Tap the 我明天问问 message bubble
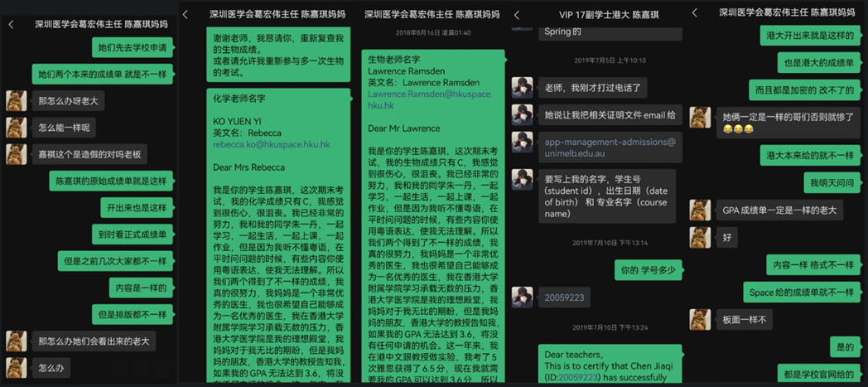The image size is (868, 387). 832,182
